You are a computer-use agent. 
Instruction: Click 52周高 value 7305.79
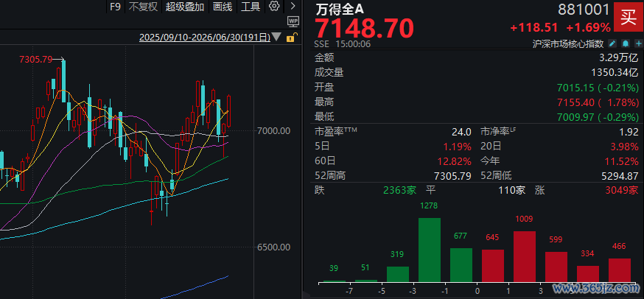[x=452, y=176]
